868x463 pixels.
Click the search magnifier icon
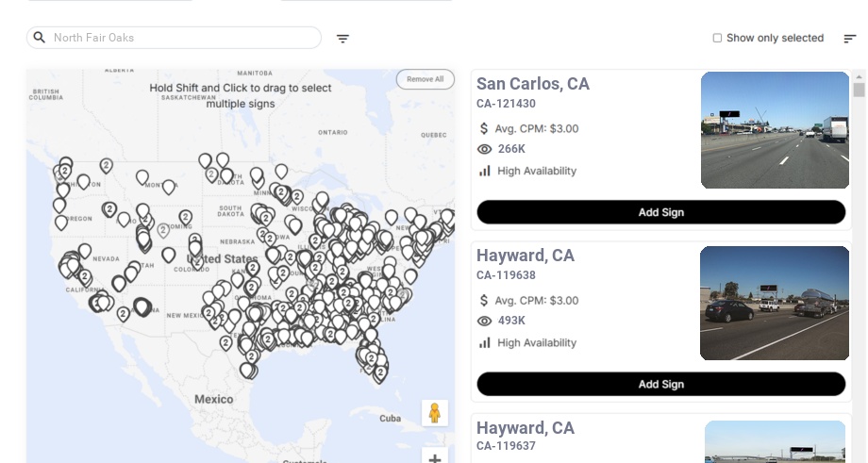pyautogui.click(x=40, y=38)
